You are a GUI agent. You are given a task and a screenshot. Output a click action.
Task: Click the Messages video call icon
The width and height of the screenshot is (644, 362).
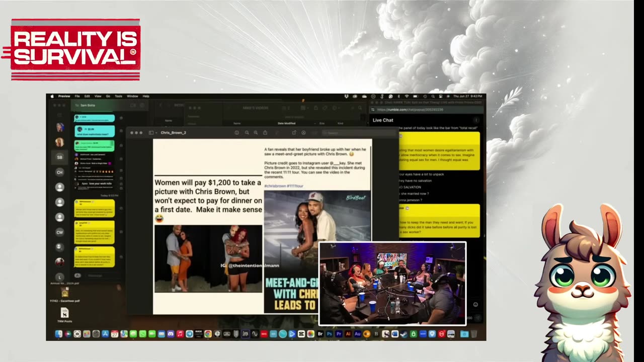pyautogui.click(x=133, y=106)
